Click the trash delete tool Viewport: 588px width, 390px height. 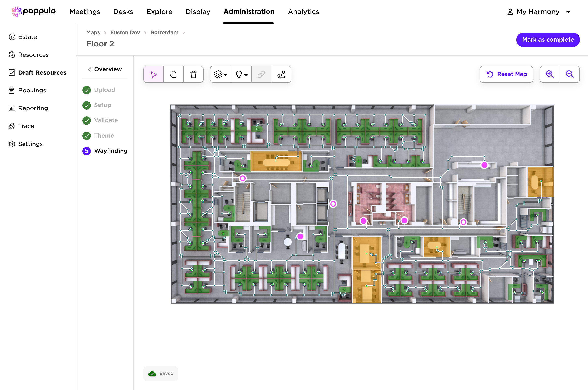[x=193, y=74]
